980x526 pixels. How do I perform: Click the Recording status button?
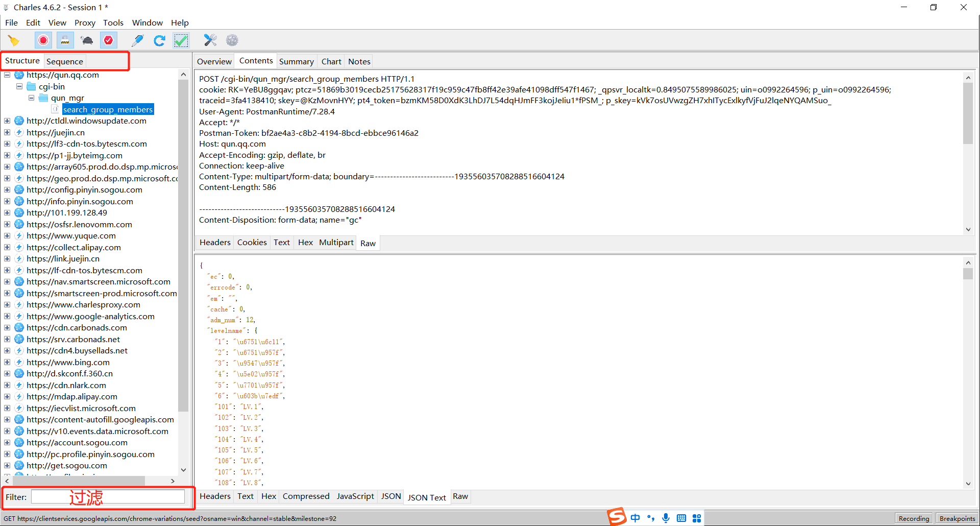[x=914, y=518]
